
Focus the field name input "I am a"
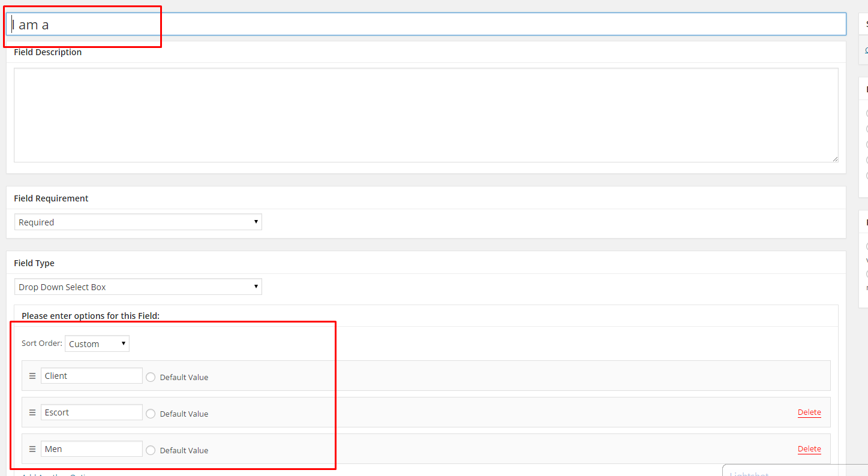426,25
